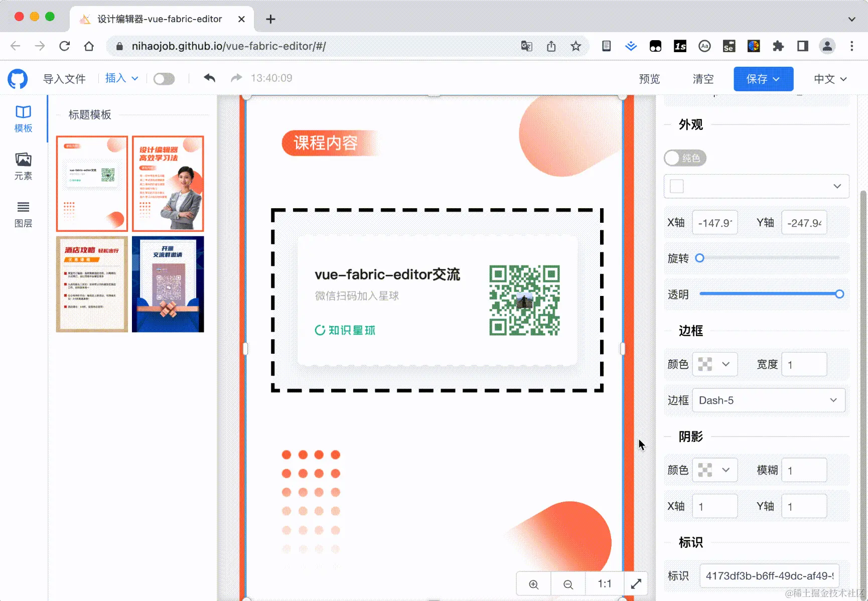
Task: Click the 透明 opacity slider handle
Action: (839, 294)
